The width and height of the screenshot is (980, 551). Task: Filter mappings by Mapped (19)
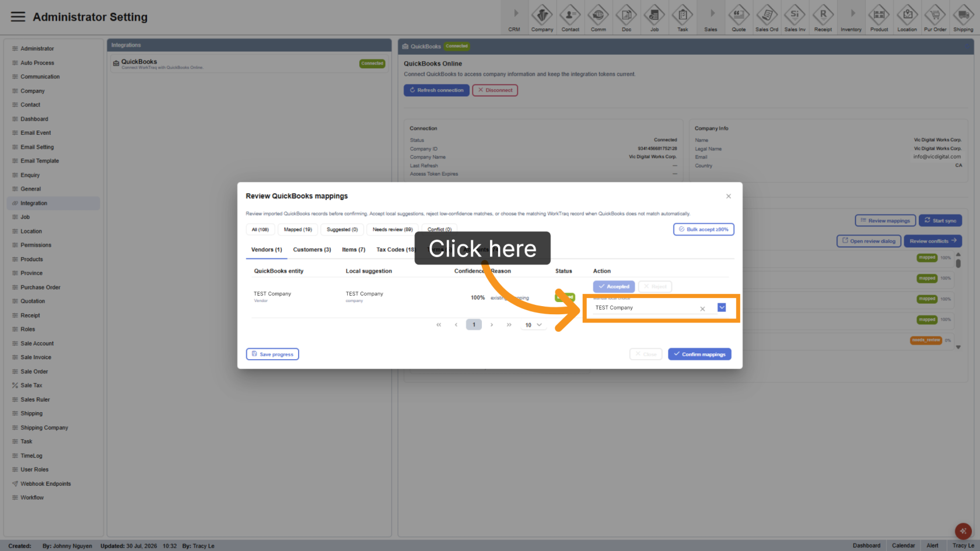(x=298, y=230)
